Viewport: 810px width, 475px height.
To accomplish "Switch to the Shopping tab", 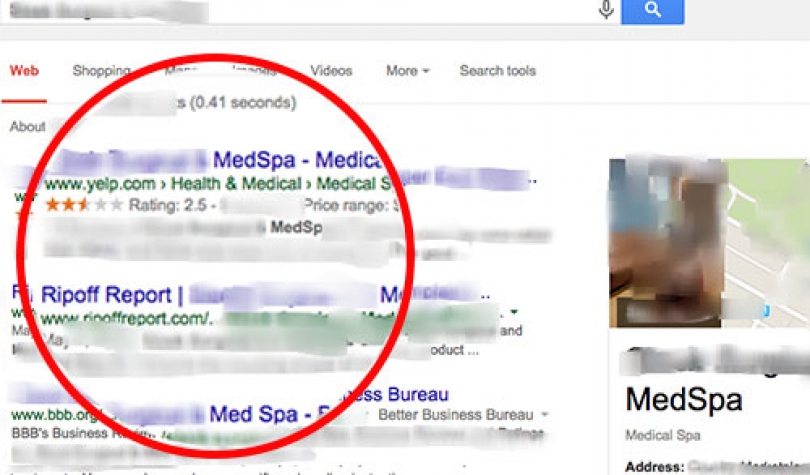I will click(x=101, y=71).
